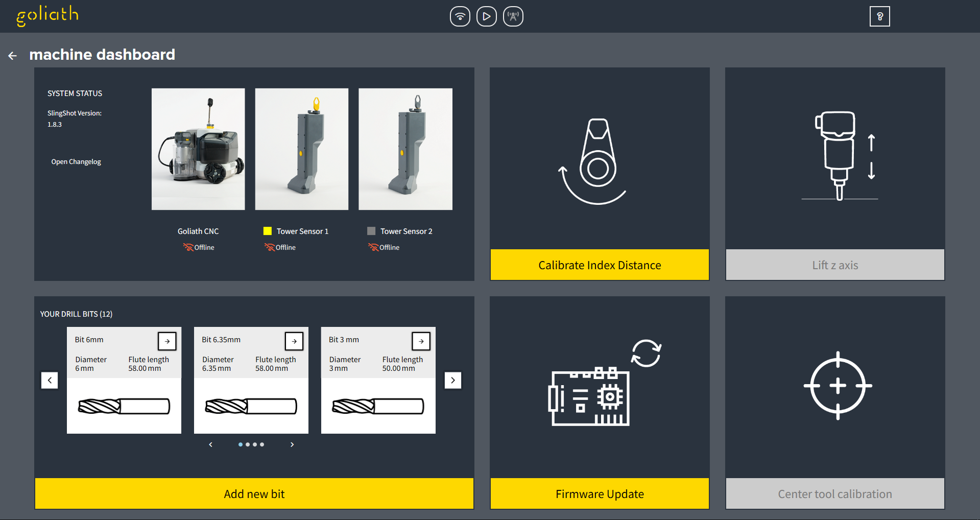This screenshot has width=980, height=520.
Task: Click the antenna broadcast icon in header
Action: [513, 16]
